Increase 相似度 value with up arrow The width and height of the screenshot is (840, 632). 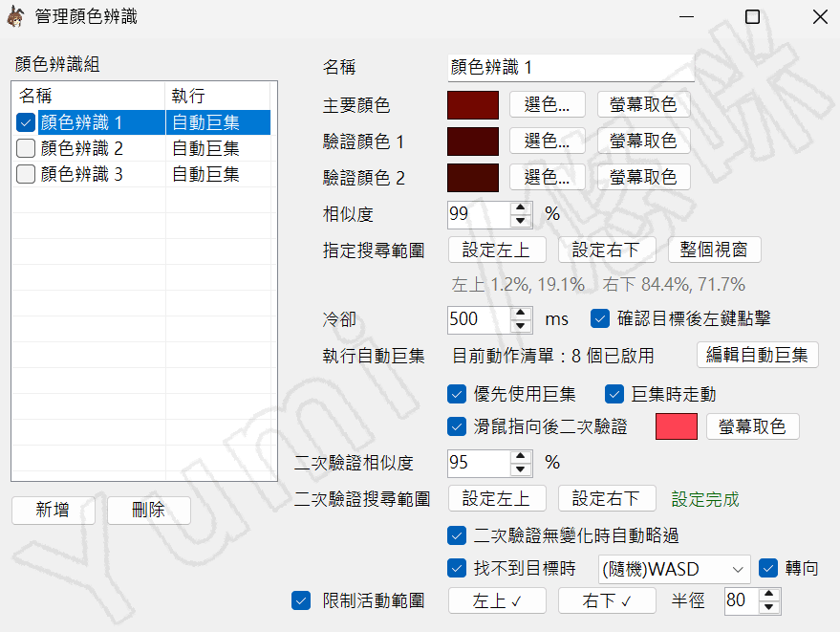[521, 208]
